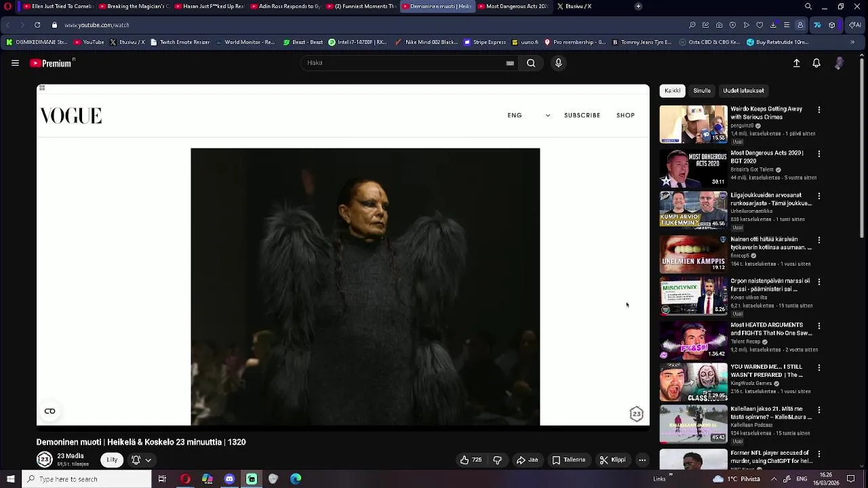Click the 23 Media channel name
This screenshot has width=868, height=488.
(x=71, y=456)
